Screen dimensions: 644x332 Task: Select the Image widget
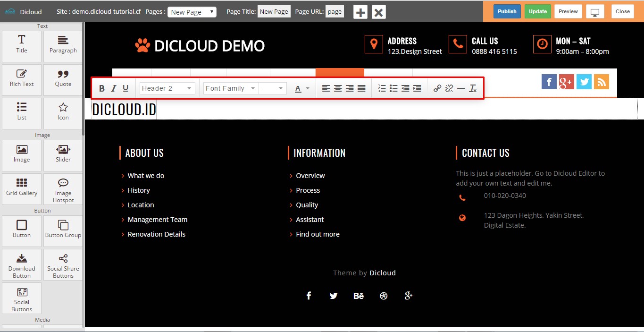(22, 155)
